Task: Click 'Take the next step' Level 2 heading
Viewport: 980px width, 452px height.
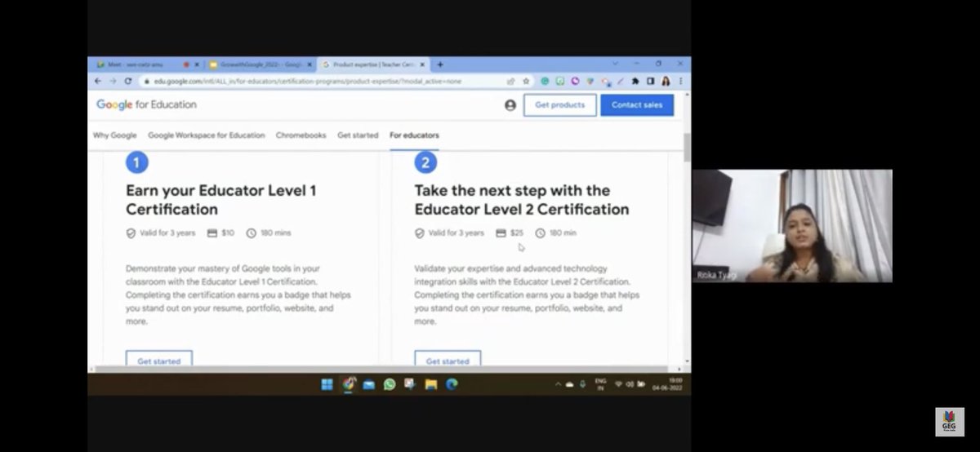Action: click(521, 200)
